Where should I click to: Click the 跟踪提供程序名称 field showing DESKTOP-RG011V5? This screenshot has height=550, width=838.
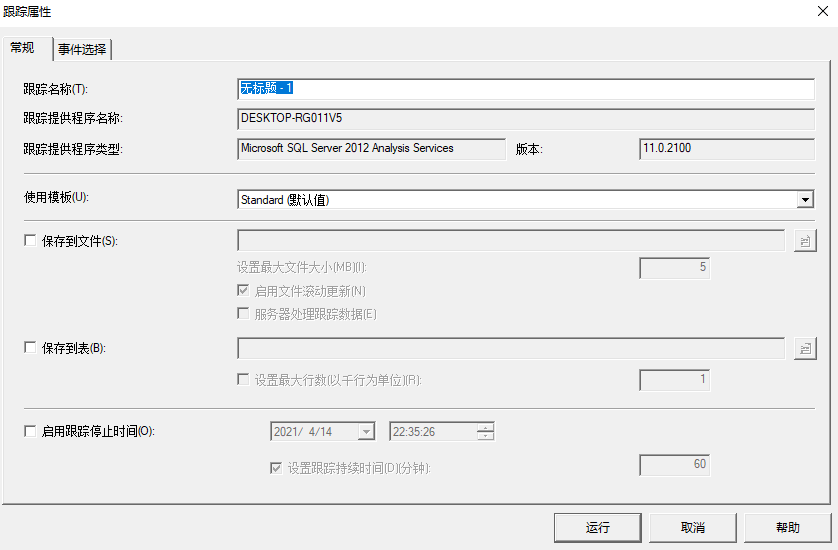(x=526, y=119)
